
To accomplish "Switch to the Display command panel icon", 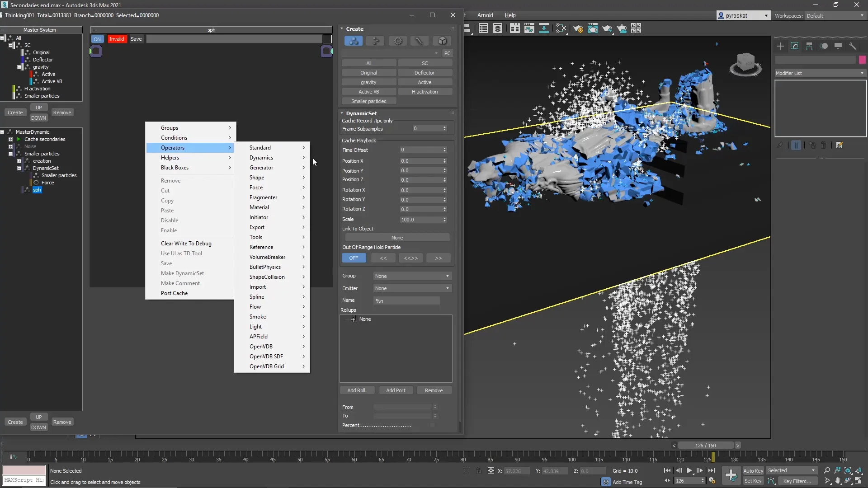I will pyautogui.click(x=838, y=46).
